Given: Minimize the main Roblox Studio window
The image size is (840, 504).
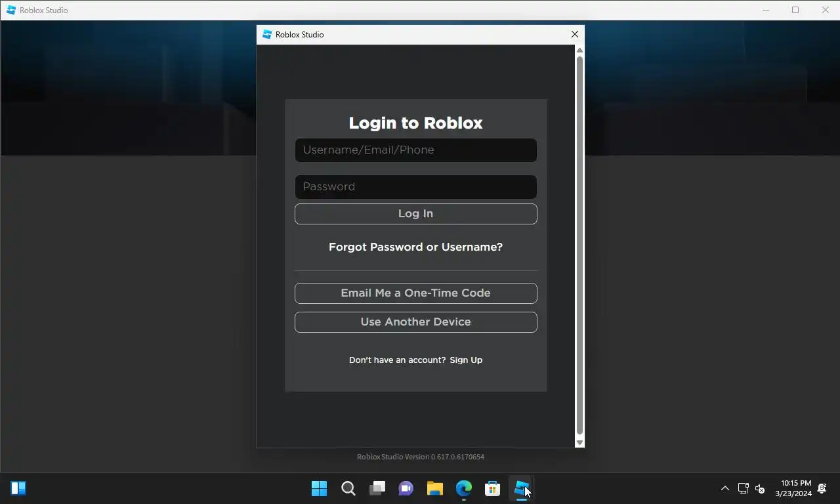Looking at the screenshot, I should click(x=765, y=10).
